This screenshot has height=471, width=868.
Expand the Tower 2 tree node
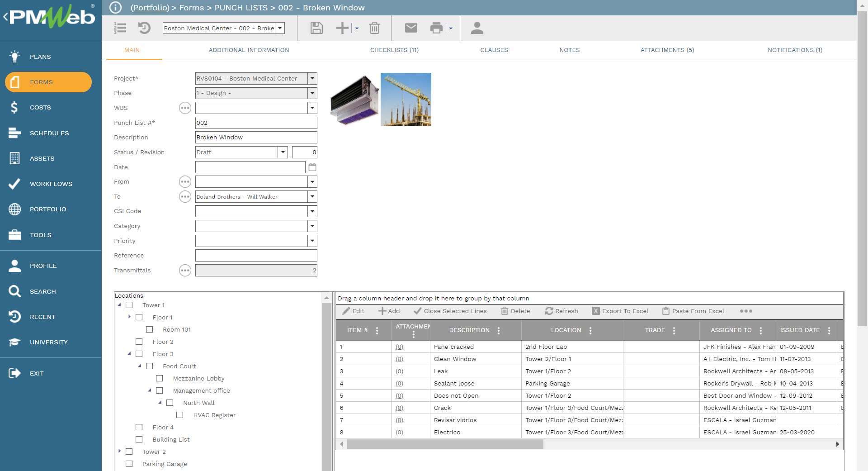[119, 452]
